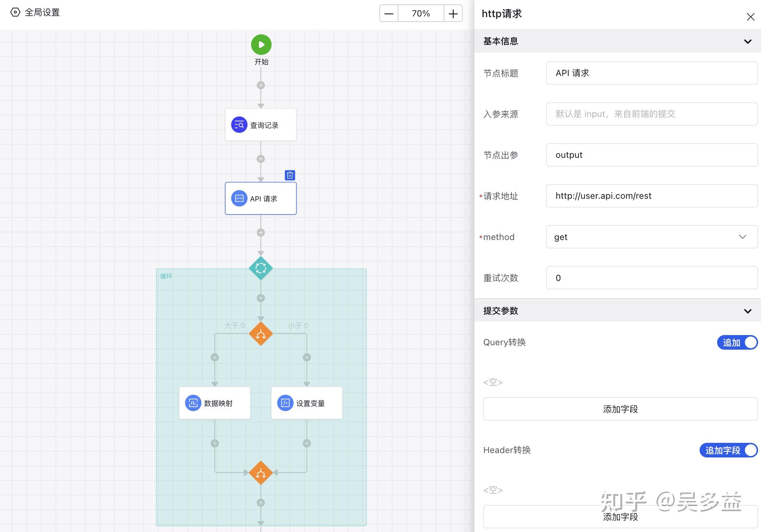
Task: Click the plus connector below 开始 node
Action: pyautogui.click(x=261, y=85)
